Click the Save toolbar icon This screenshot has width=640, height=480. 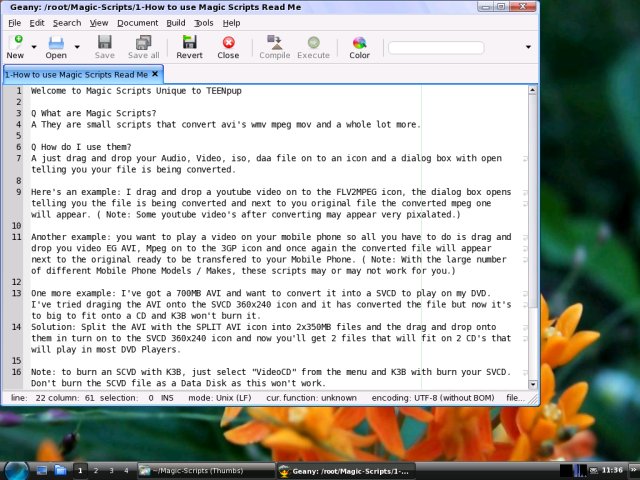click(x=104, y=47)
